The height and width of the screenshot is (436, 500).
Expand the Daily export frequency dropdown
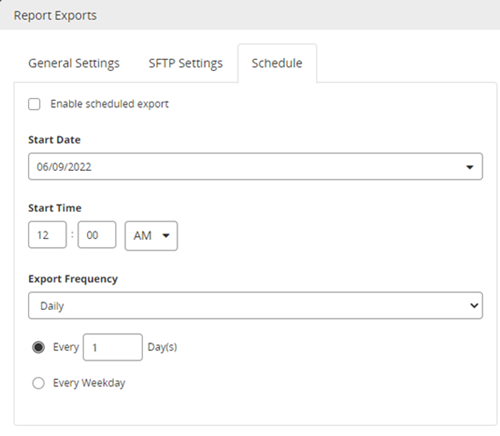coord(255,306)
